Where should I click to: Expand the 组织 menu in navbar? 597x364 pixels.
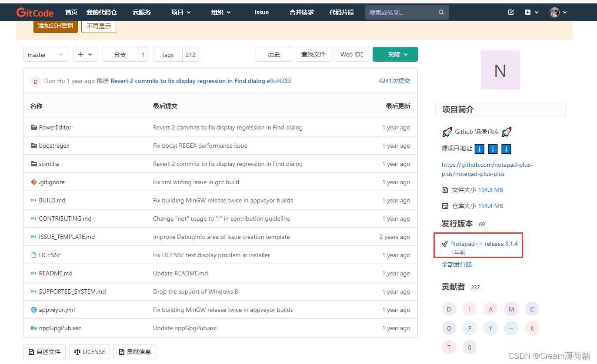[x=221, y=12]
